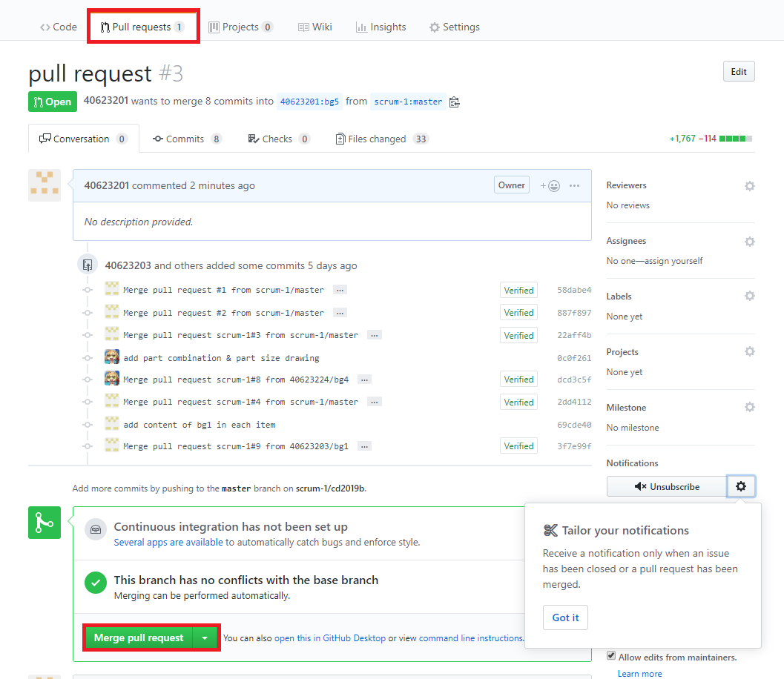
Task: Expand commit message for pull request #1
Action: tap(340, 290)
